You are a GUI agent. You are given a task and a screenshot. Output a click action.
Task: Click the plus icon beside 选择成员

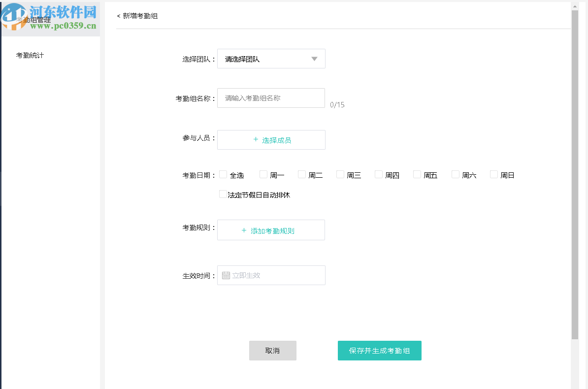pyautogui.click(x=256, y=140)
